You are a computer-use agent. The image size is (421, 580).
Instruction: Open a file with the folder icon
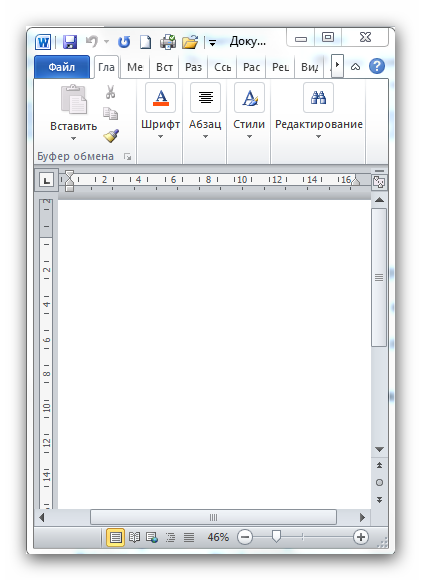[x=190, y=42]
